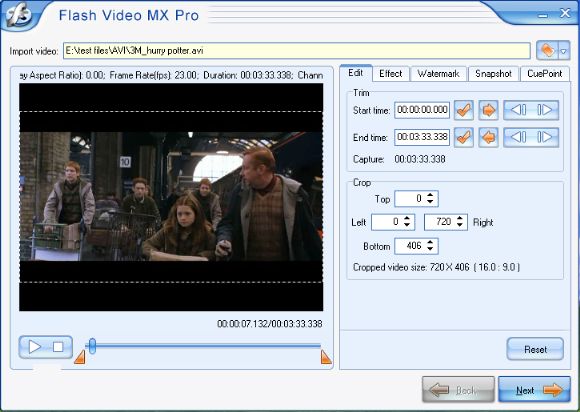Click the middle of the seek bar
Image resolution: width=580 pixels, height=412 pixels.
point(203,346)
